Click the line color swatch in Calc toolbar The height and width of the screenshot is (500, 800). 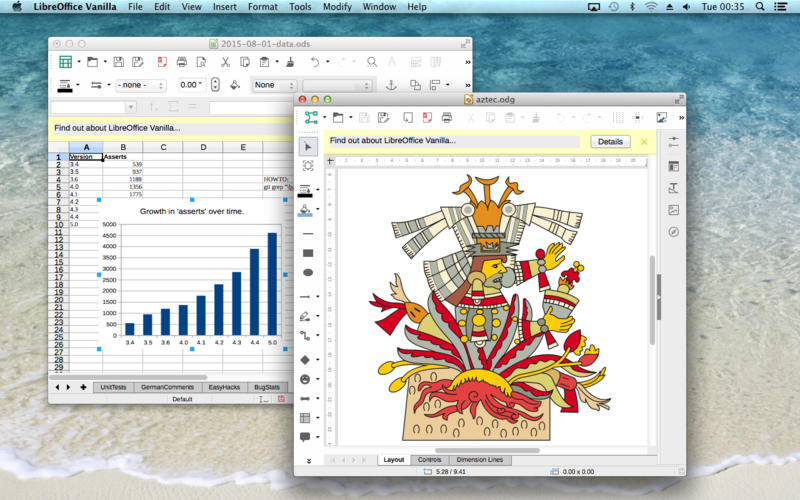click(x=65, y=85)
